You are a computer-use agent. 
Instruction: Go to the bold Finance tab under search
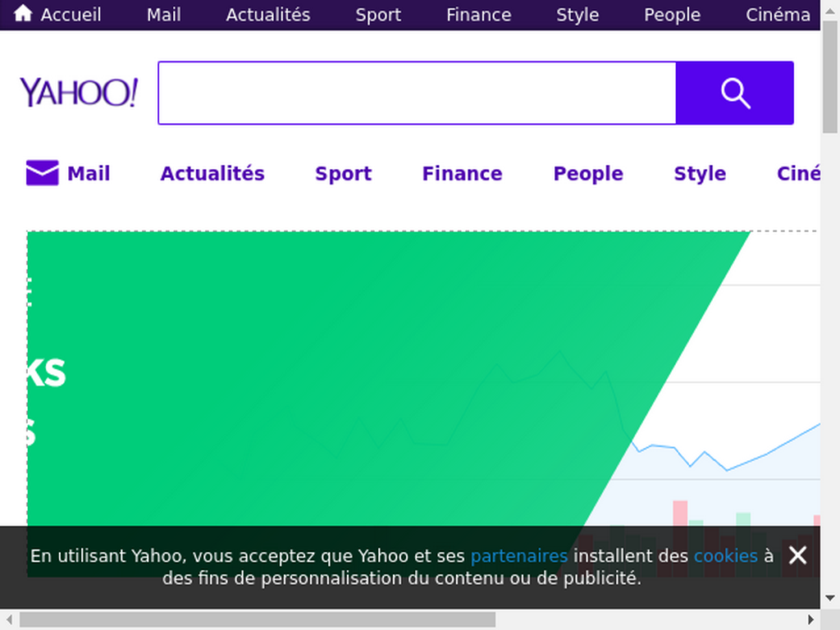point(463,174)
